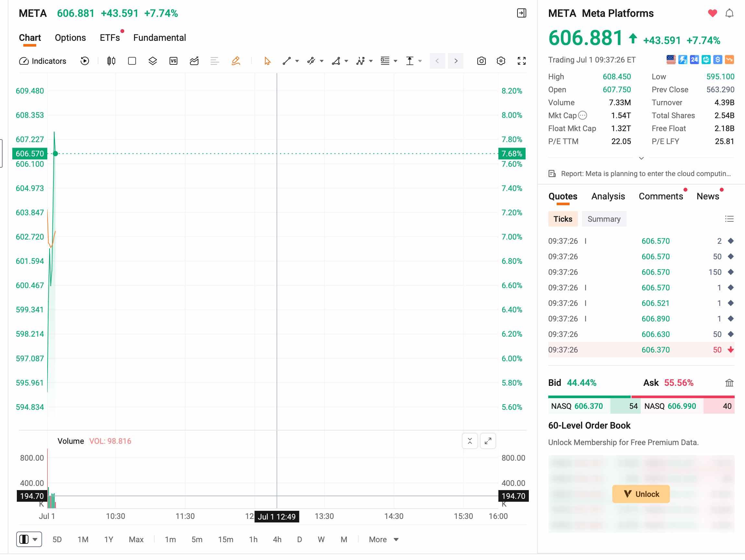This screenshot has width=745, height=560.
Task: Collapse the Volume indicator pane
Action: 470,441
